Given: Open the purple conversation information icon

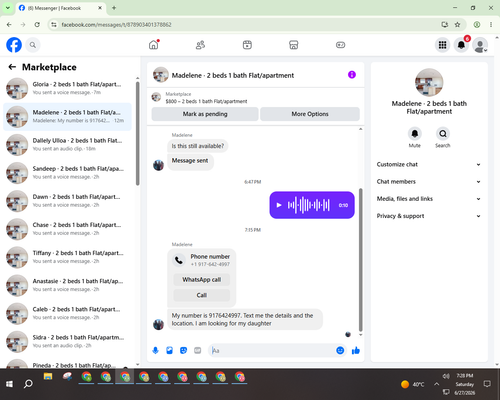Looking at the screenshot, I should coord(352,75).
